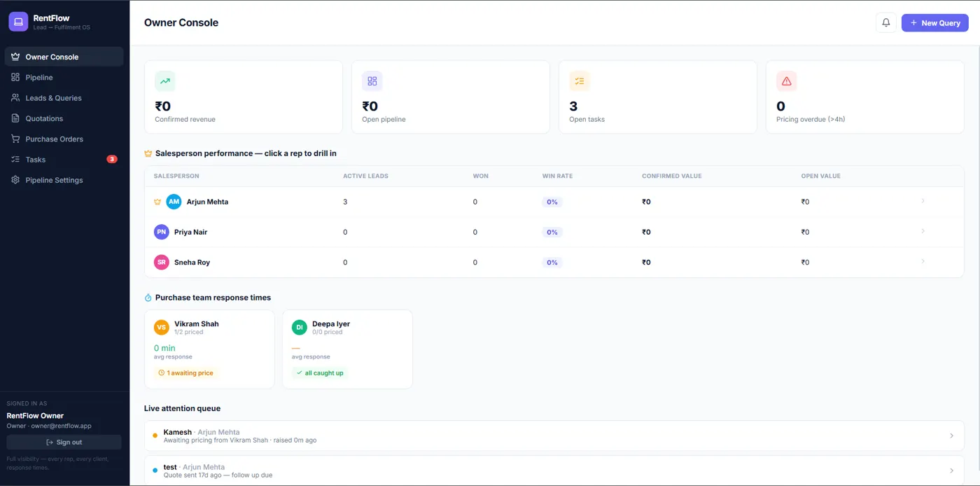Navigate to Leads & Queries
Viewport: 980px width, 486px height.
64,98
